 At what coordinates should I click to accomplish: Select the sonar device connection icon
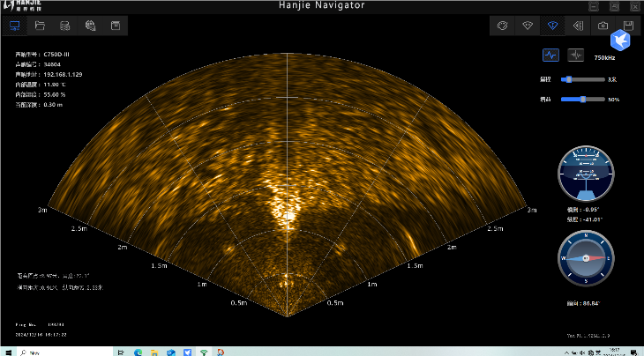[x=15, y=26]
